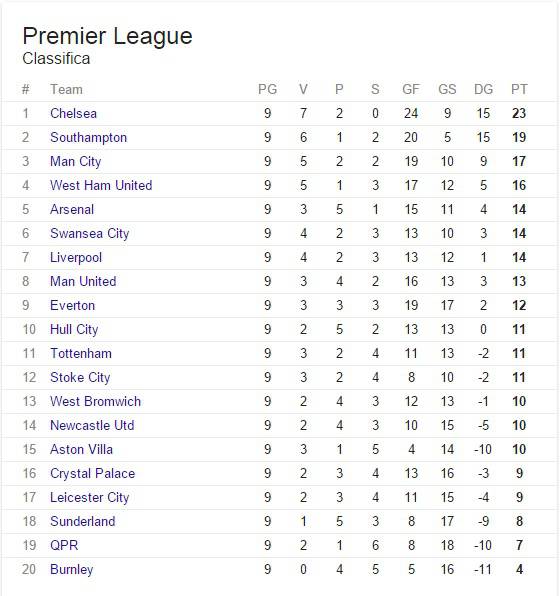Open the Liverpool team link
The width and height of the screenshot is (560, 596).
[x=76, y=257]
